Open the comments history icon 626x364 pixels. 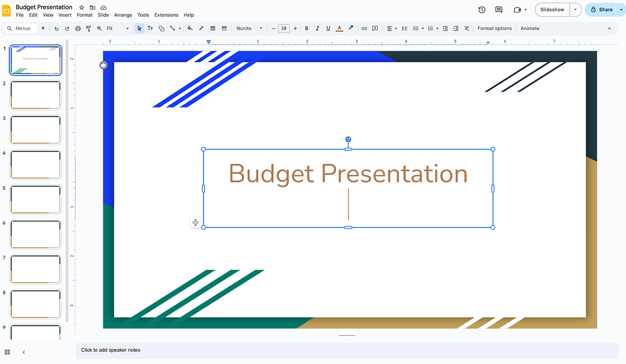pyautogui.click(x=499, y=10)
